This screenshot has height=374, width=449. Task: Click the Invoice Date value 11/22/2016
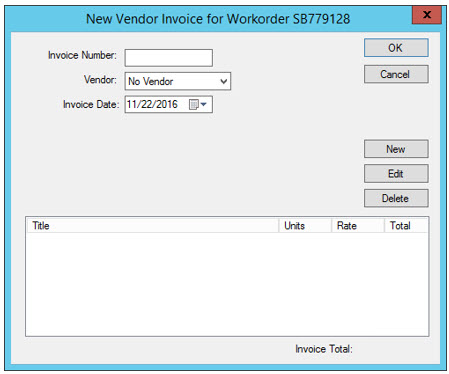point(152,104)
